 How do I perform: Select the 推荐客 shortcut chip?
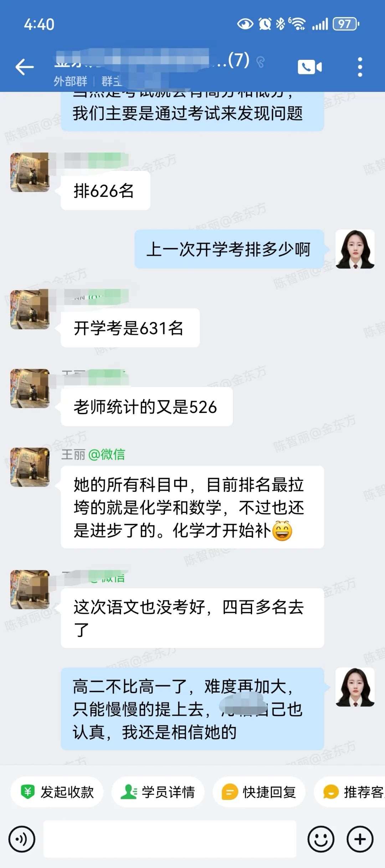[349, 793]
